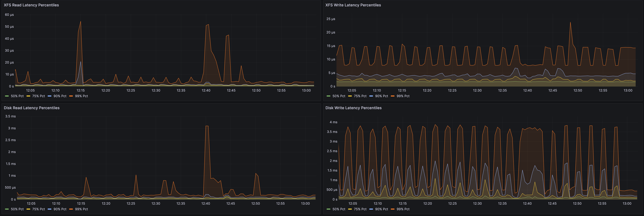The image size is (644, 216).
Task: Click 4 ms axis label in Disk Write chart
Action: pos(334,122)
